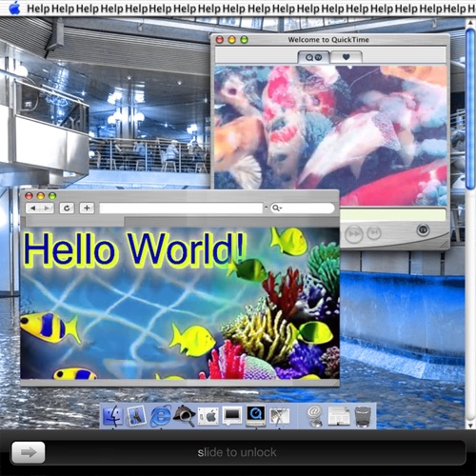
Task: Open the newspaper document dock icon
Action: 339,416
